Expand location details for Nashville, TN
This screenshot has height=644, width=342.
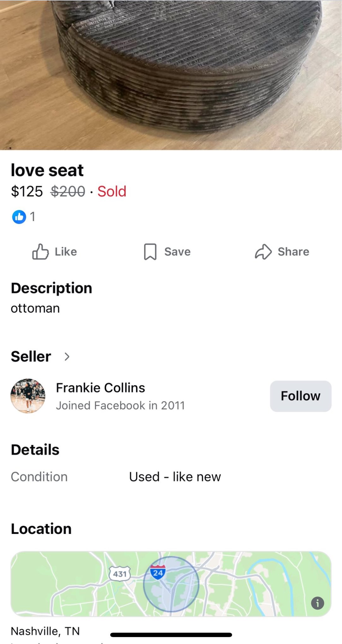click(45, 631)
